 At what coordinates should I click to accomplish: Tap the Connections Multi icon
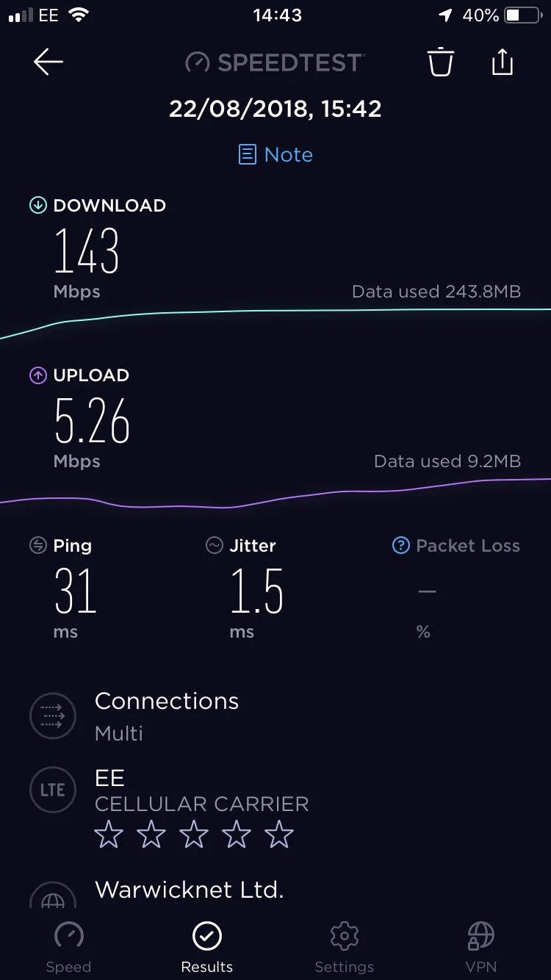(53, 716)
